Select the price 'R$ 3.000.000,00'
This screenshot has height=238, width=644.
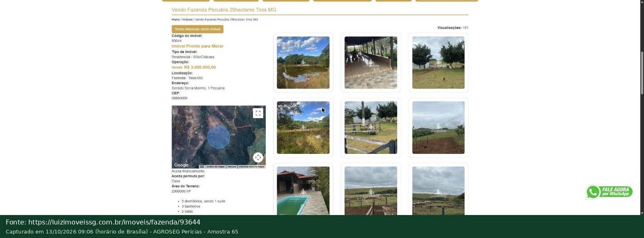click(x=200, y=67)
